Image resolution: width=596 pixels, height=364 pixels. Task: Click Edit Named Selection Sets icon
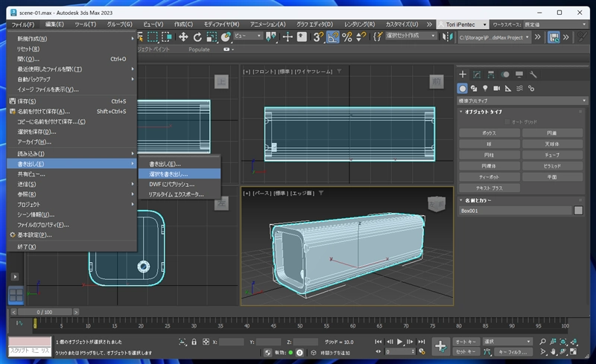[378, 37]
